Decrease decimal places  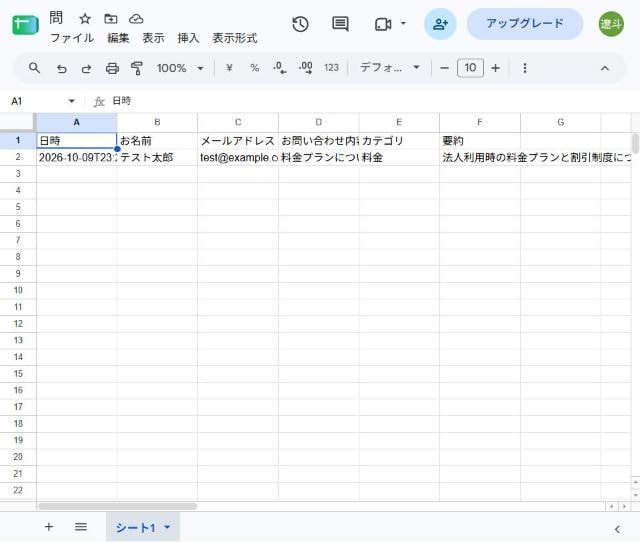tap(280, 68)
